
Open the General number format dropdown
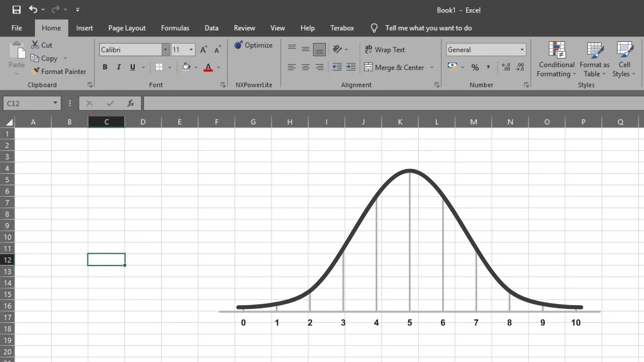[x=521, y=49]
